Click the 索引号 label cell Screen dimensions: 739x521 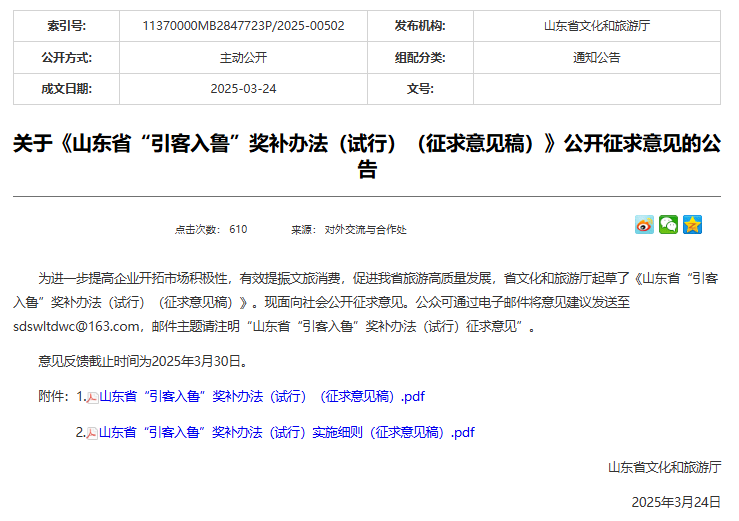66,26
